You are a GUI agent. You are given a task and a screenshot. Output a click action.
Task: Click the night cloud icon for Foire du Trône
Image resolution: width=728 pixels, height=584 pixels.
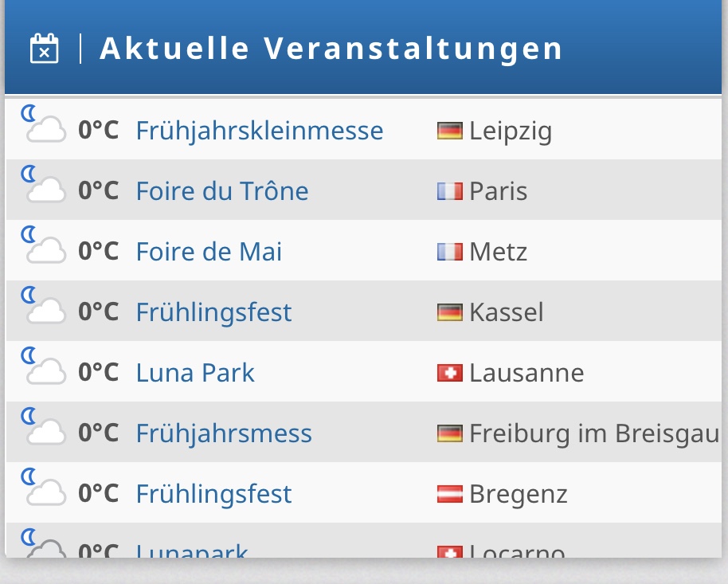tap(44, 186)
